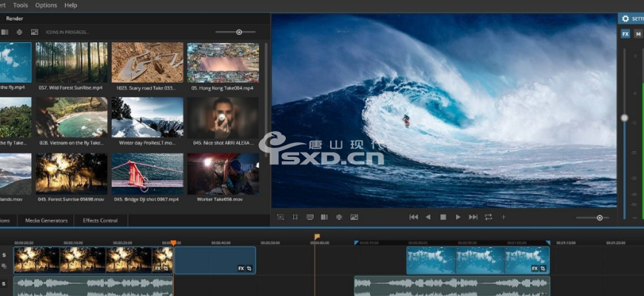Filter media bin by video column icon
Viewport: 644px width, 296px height.
pyautogui.click(x=4, y=32)
